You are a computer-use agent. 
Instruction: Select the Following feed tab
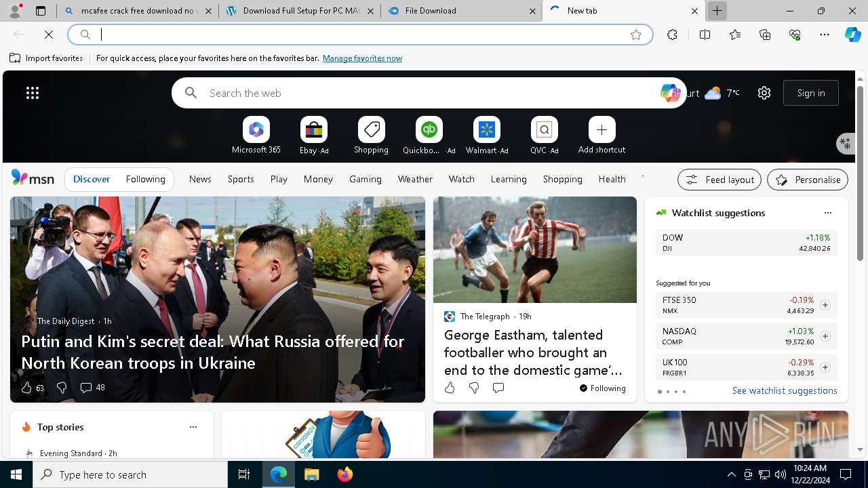pos(145,179)
